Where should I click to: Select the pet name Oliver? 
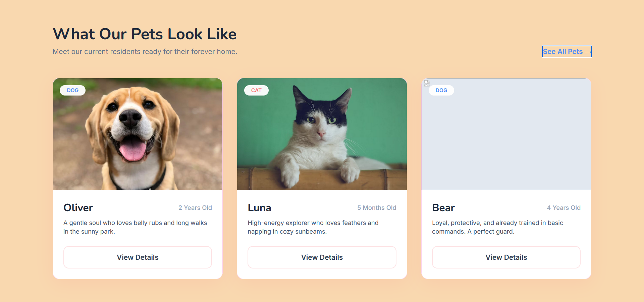coord(78,207)
